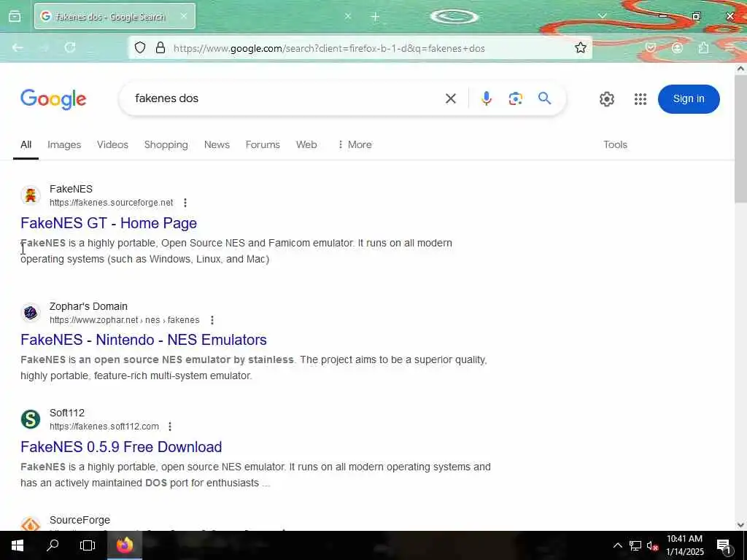
Task: Open options for Soft112 result
Action: click(x=170, y=426)
